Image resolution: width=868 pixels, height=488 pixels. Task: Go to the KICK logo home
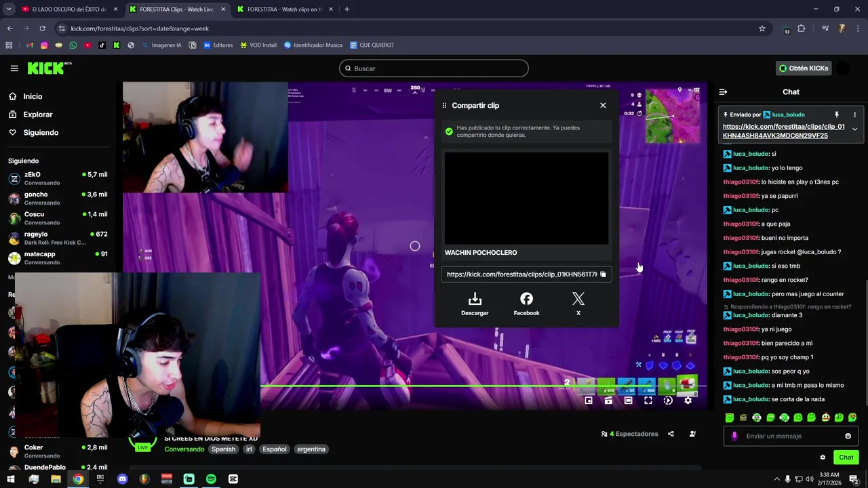click(49, 68)
